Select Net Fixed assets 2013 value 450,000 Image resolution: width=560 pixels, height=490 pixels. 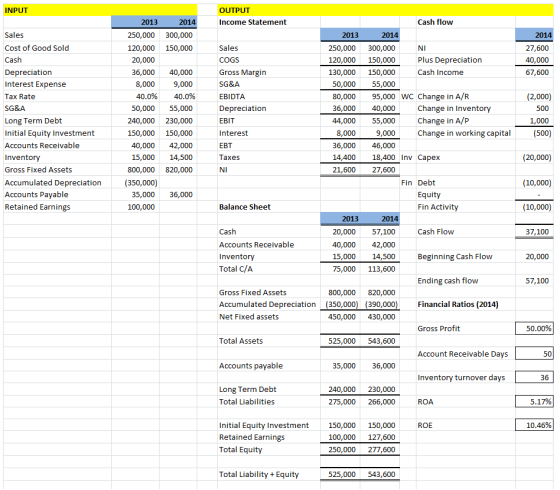click(x=342, y=317)
